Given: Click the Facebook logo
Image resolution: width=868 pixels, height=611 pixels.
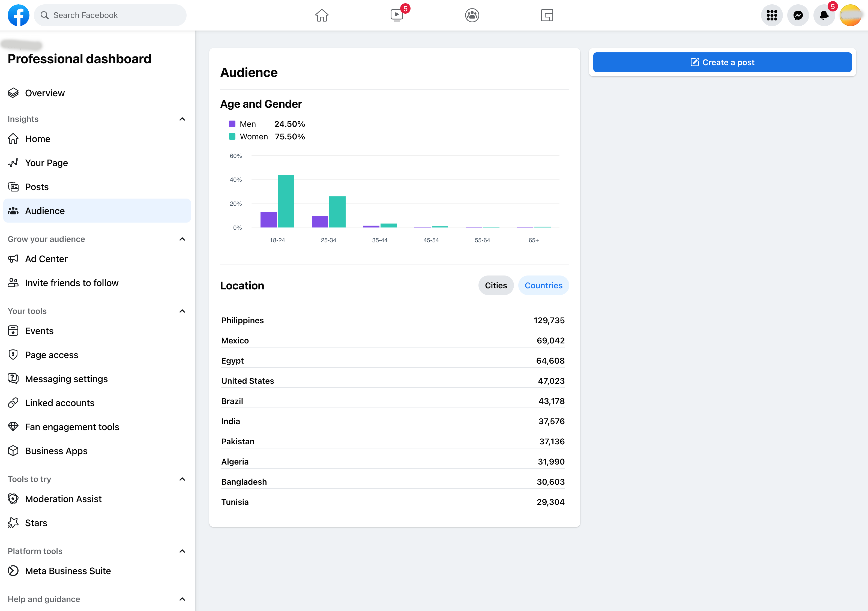Looking at the screenshot, I should (18, 16).
